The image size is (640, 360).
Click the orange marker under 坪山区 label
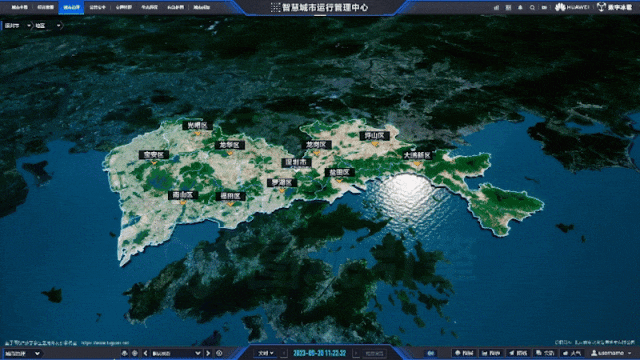pyautogui.click(x=375, y=143)
